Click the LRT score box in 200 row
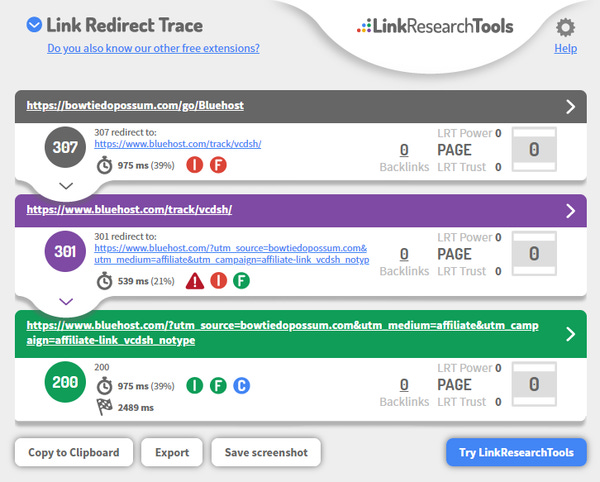Screen dimensions: 600x482 point(534,384)
